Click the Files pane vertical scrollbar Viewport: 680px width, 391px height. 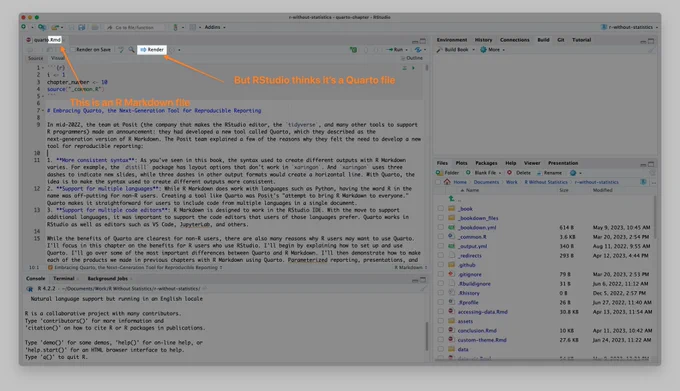(655, 217)
